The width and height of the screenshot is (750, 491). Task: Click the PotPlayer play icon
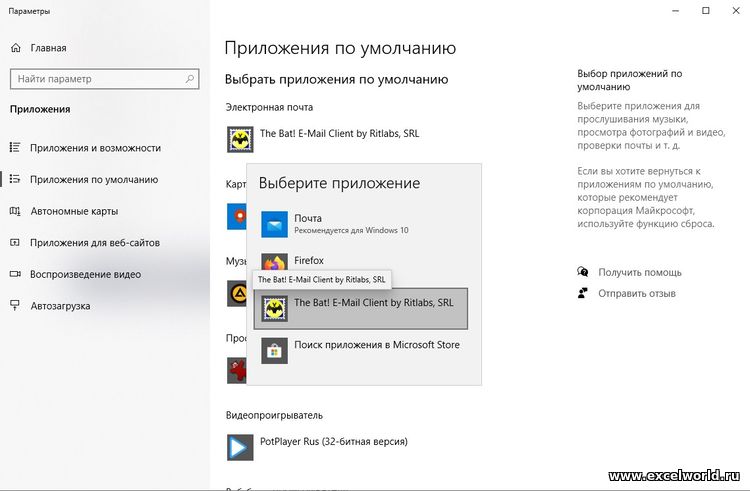(240, 447)
